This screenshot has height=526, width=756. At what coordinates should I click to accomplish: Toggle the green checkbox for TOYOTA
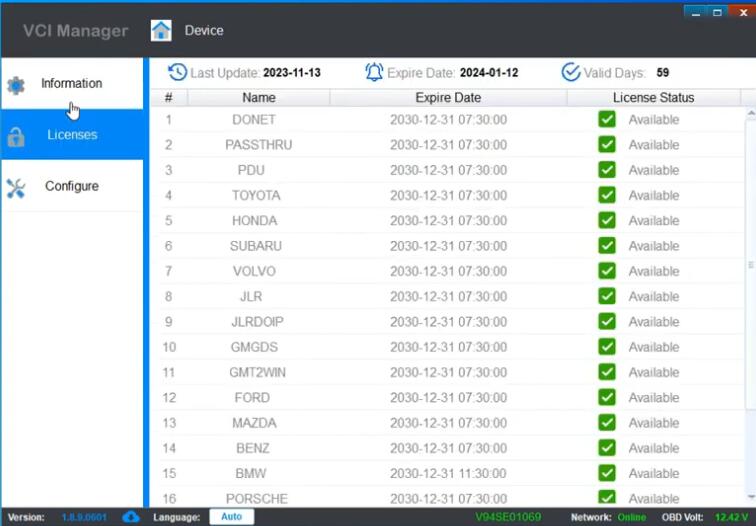(x=607, y=195)
